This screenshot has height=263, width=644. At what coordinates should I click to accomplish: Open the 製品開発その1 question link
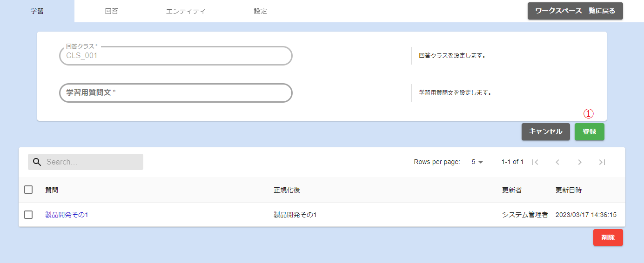(67, 215)
